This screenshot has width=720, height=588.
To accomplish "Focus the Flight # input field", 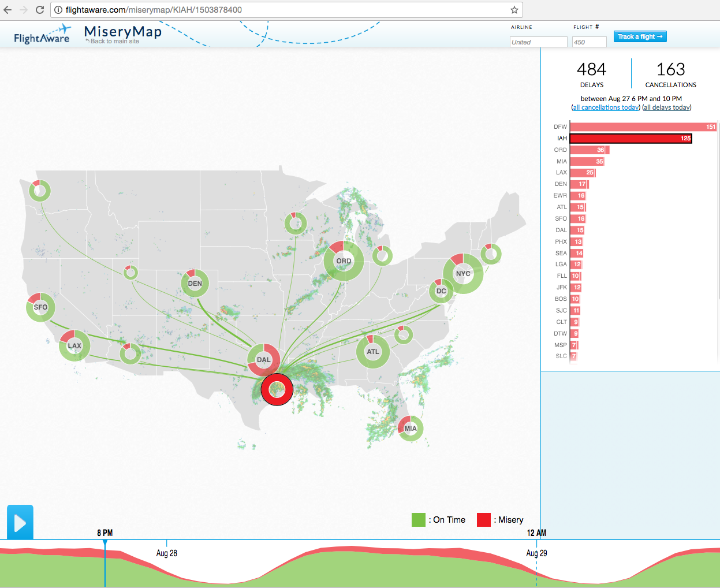I will click(x=589, y=42).
